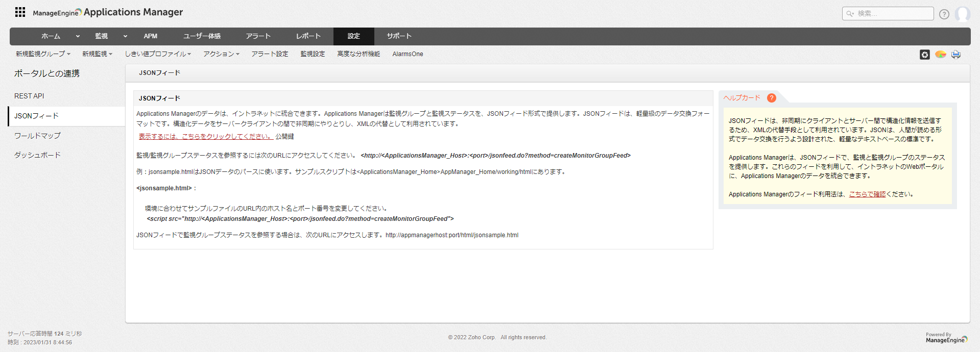The height and width of the screenshot is (352, 980).
Task: Select REST API in the sidebar
Action: pyautogui.click(x=29, y=96)
